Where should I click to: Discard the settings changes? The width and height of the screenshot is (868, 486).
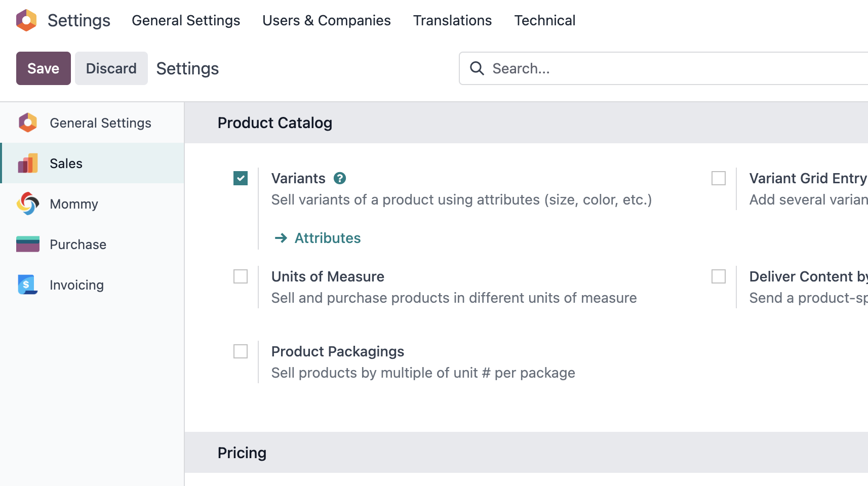click(x=111, y=68)
